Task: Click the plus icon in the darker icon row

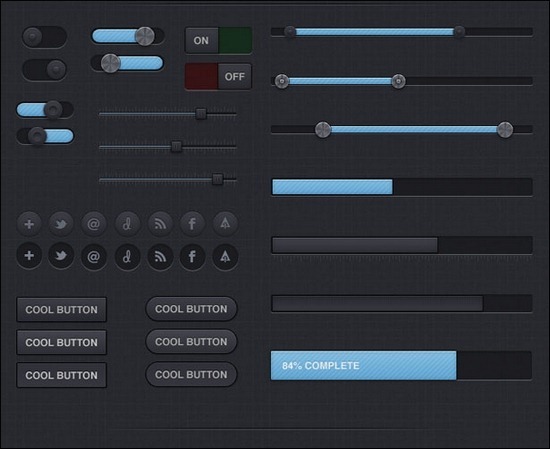Action: pyautogui.click(x=29, y=256)
